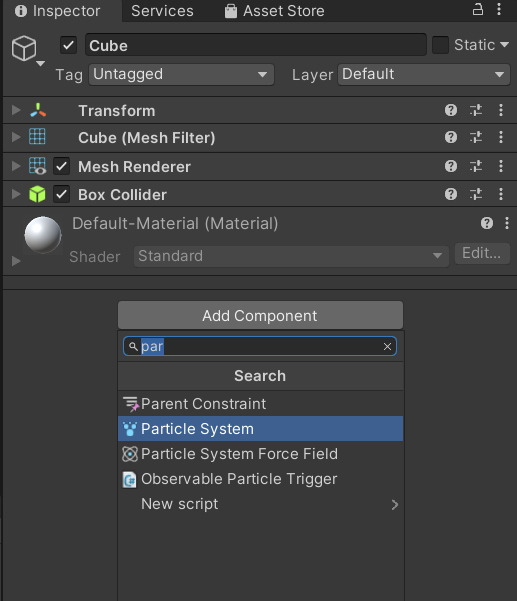The height and width of the screenshot is (601, 517).
Task: Click the Add Component button
Action: [261, 315]
